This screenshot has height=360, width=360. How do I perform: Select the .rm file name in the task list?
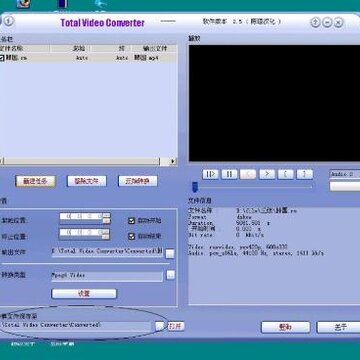(16, 58)
